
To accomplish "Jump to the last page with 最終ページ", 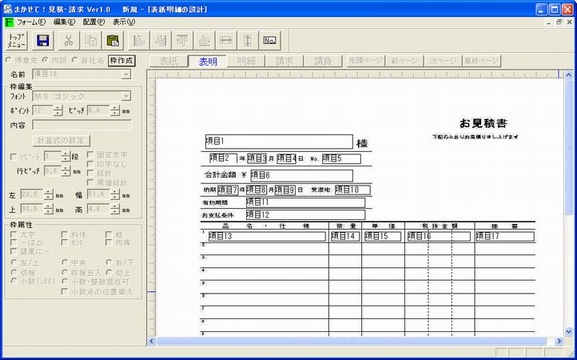I will click(x=481, y=61).
